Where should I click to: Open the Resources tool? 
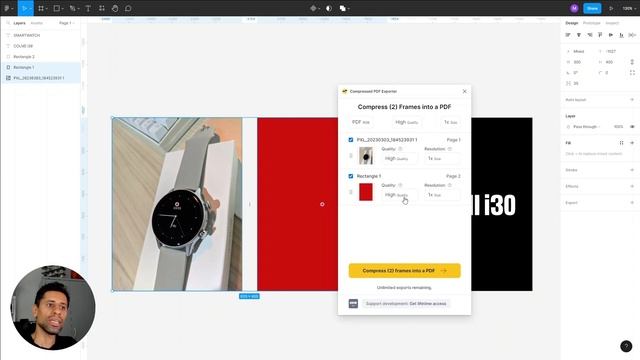tap(102, 8)
